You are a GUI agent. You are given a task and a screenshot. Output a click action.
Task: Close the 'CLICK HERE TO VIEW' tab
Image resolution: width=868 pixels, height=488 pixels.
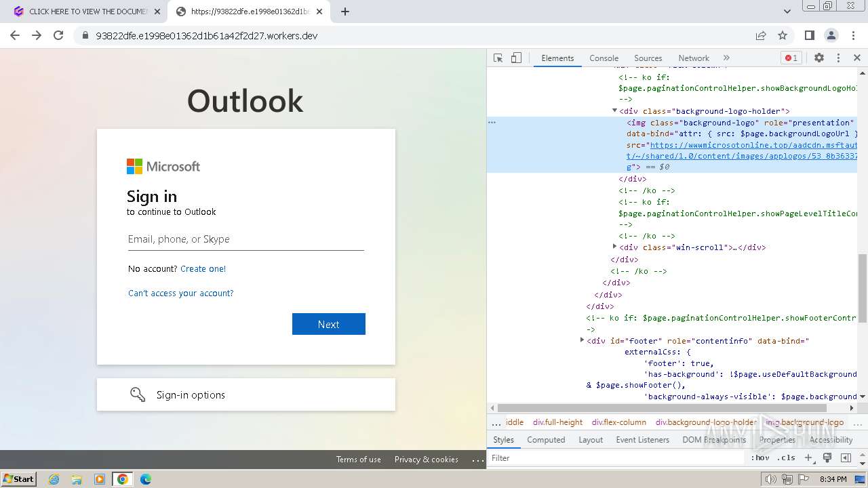point(157,12)
